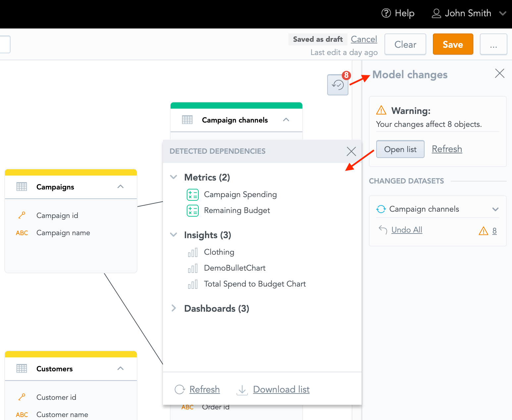Click key icon next to Customer id
Image resolution: width=512 pixels, height=420 pixels.
[22, 397]
